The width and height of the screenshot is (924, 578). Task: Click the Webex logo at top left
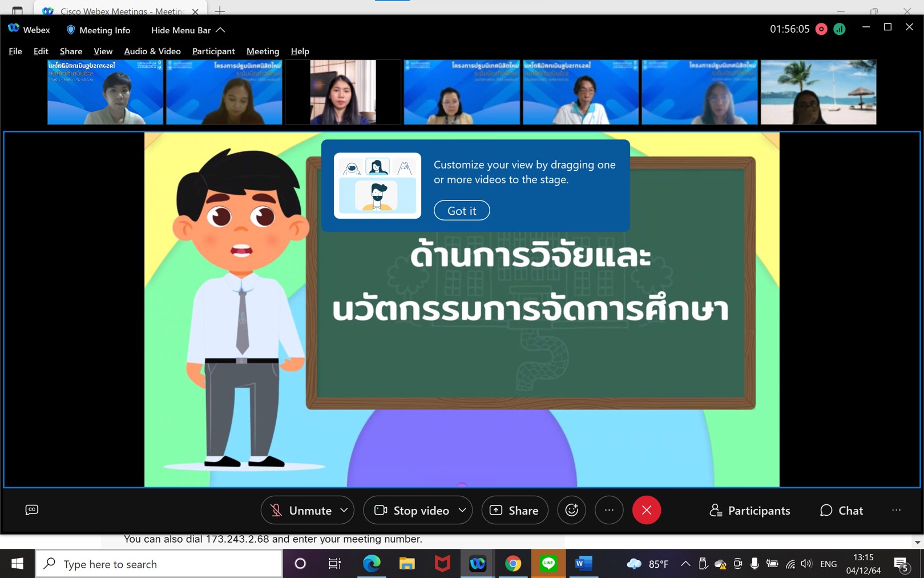pos(14,29)
